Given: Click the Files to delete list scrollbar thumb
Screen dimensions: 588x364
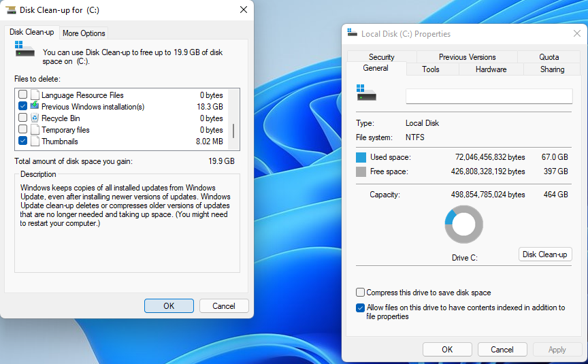Looking at the screenshot, I should (x=233, y=131).
